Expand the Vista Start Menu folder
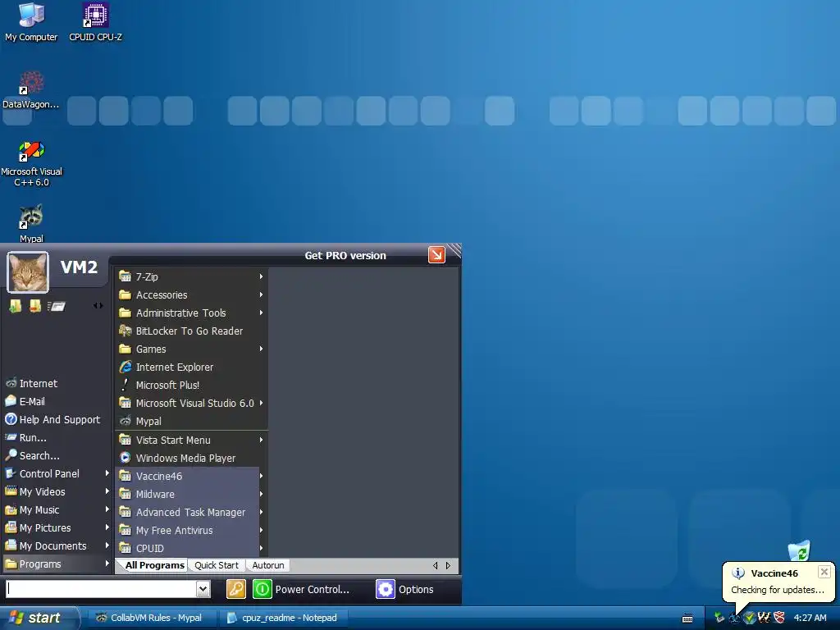This screenshot has width=840, height=630. click(192, 440)
